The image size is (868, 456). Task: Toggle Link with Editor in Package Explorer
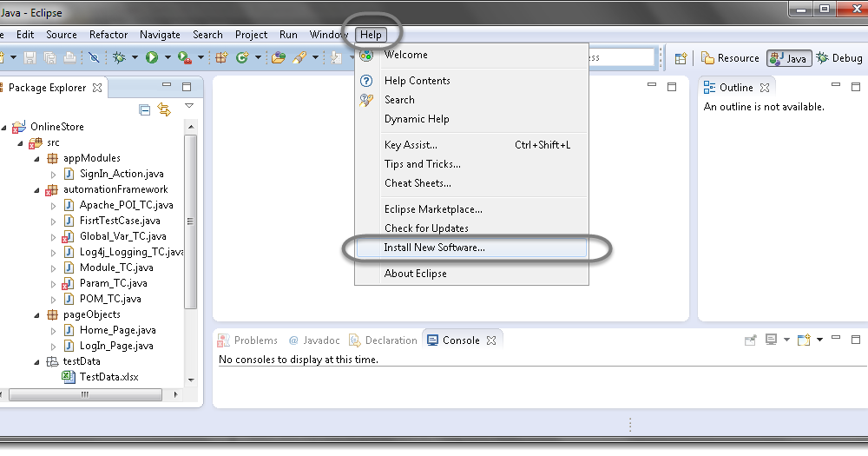pos(164,109)
